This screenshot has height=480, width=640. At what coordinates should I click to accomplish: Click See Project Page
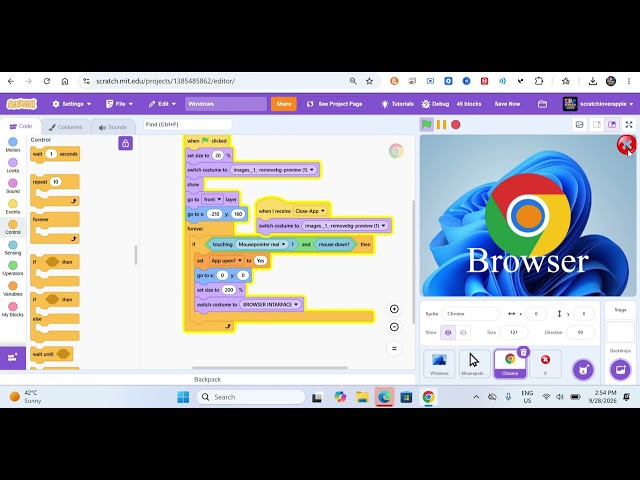(x=335, y=104)
